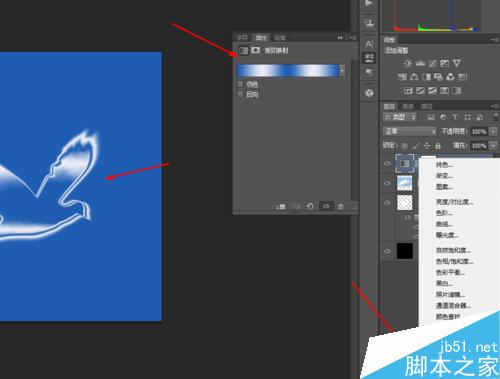Filter layers by pixel layers

pyautogui.click(x=431, y=117)
